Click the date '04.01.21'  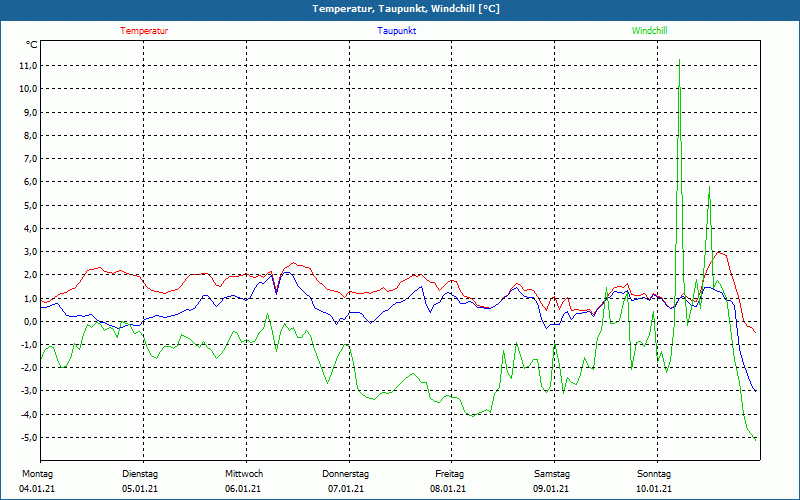37,489
